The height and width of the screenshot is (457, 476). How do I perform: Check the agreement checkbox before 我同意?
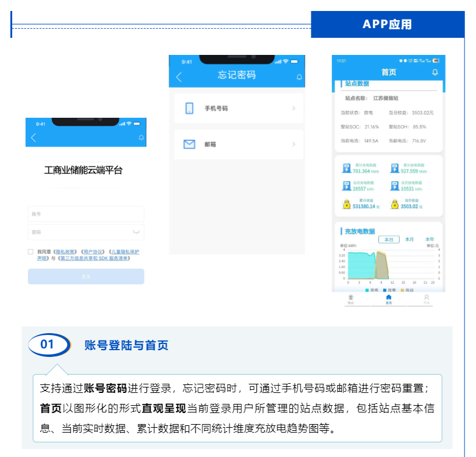31,251
